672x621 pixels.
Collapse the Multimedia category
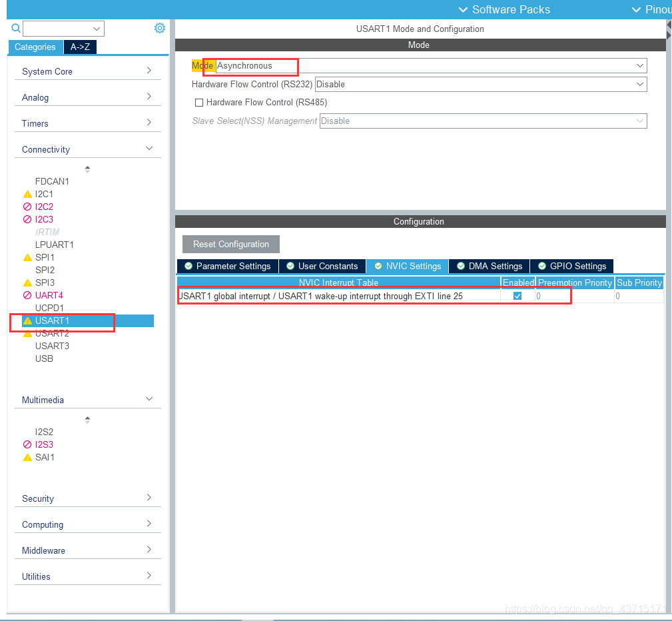(x=88, y=400)
